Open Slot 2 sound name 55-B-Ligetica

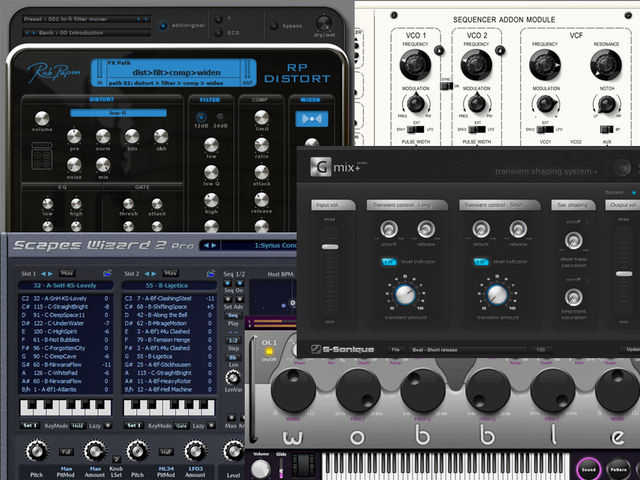pyautogui.click(x=168, y=285)
